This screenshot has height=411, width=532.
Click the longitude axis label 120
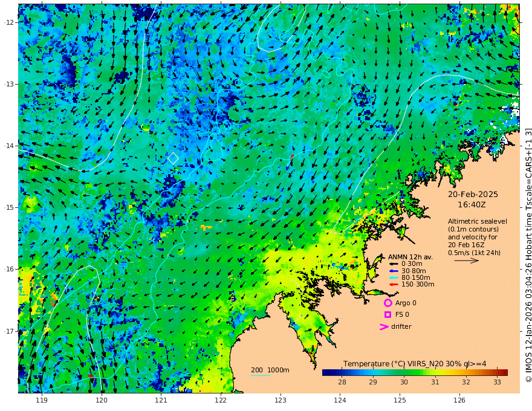point(102,400)
